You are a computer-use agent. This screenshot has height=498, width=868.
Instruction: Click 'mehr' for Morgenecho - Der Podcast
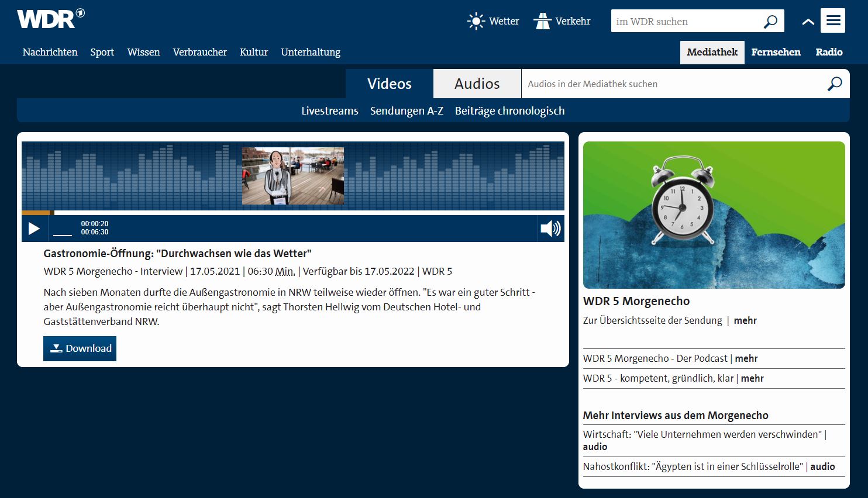(x=746, y=358)
